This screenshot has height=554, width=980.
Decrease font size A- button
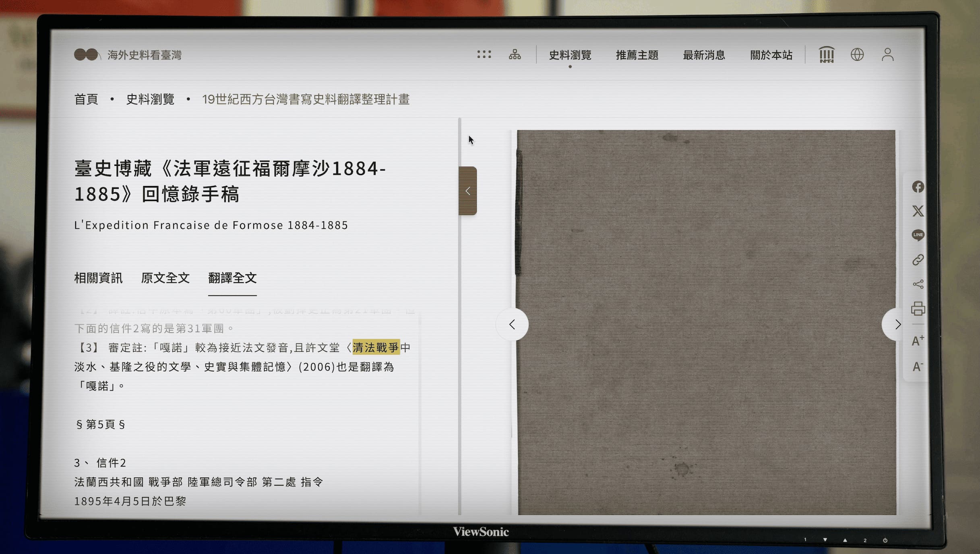click(918, 366)
